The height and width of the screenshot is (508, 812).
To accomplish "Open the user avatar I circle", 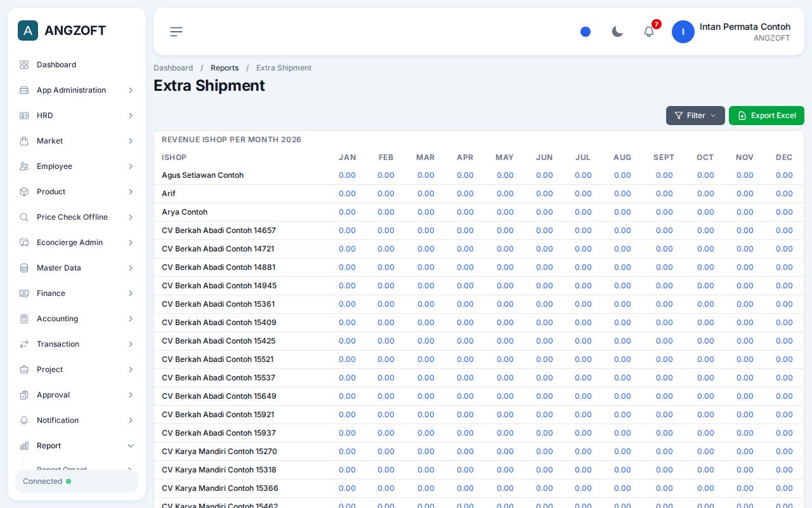I will 683,32.
